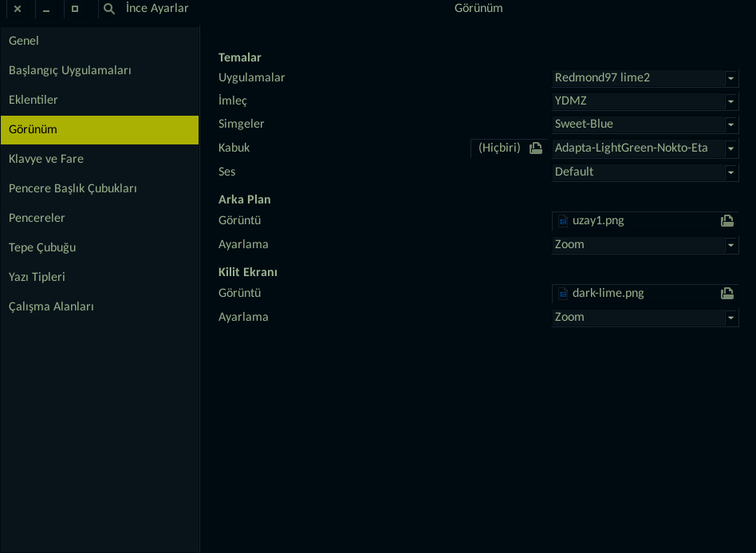The image size is (756, 553).
Task: Click the Simgeler label
Action: click(241, 124)
